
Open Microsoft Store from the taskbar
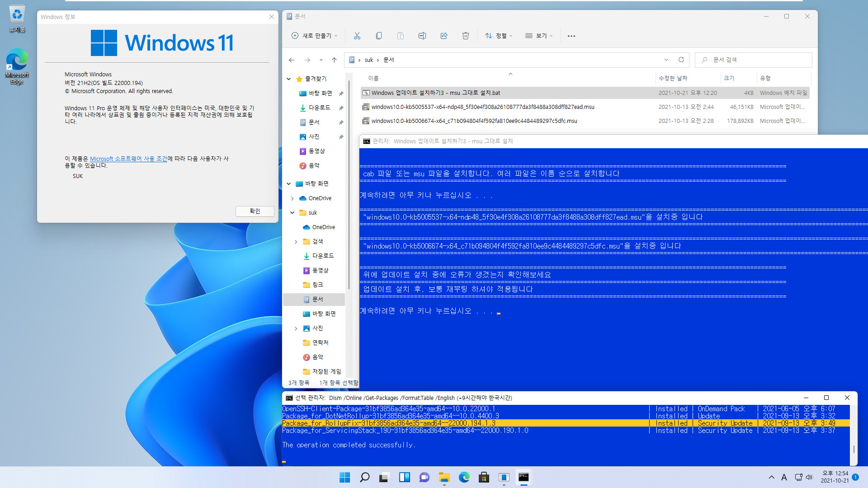[484, 477]
